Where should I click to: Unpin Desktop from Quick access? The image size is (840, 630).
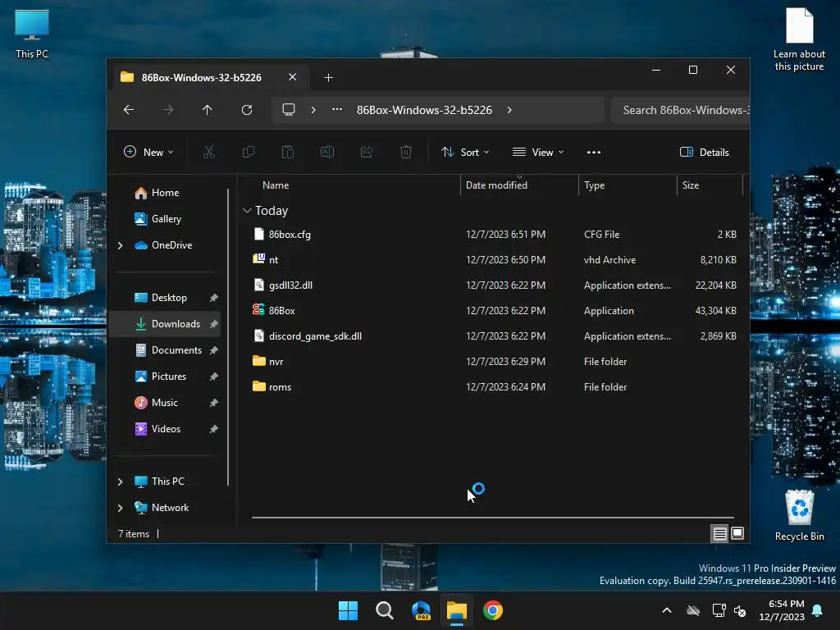click(214, 297)
